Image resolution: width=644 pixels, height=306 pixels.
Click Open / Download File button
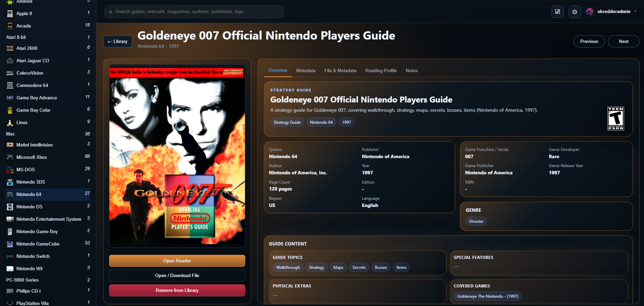click(x=177, y=275)
